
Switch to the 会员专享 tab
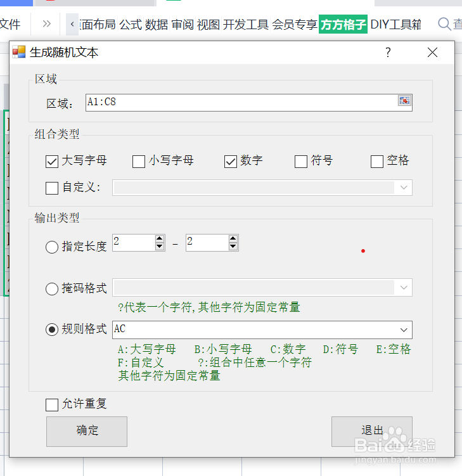[x=295, y=24]
